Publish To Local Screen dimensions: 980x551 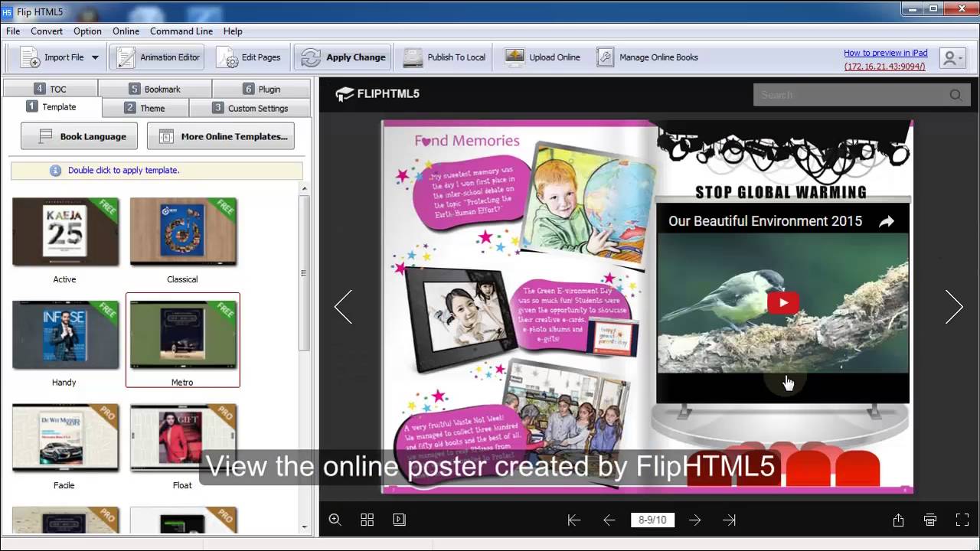[445, 57]
